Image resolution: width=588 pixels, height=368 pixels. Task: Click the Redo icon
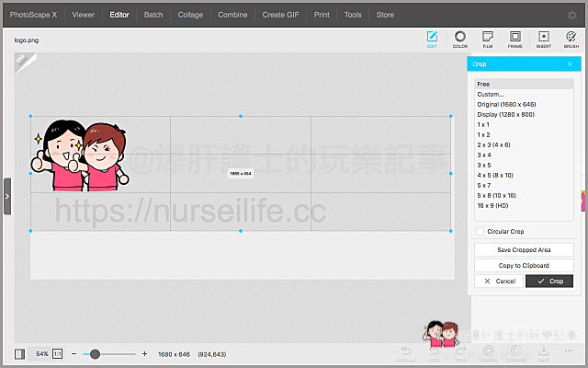(x=461, y=354)
